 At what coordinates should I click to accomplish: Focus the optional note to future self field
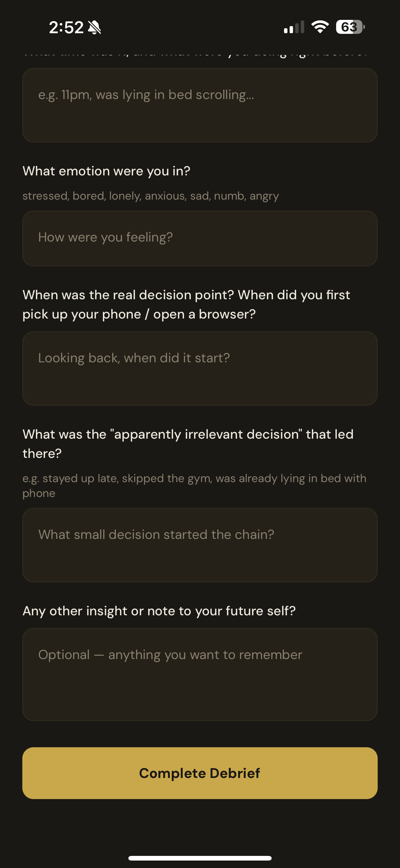(200, 674)
